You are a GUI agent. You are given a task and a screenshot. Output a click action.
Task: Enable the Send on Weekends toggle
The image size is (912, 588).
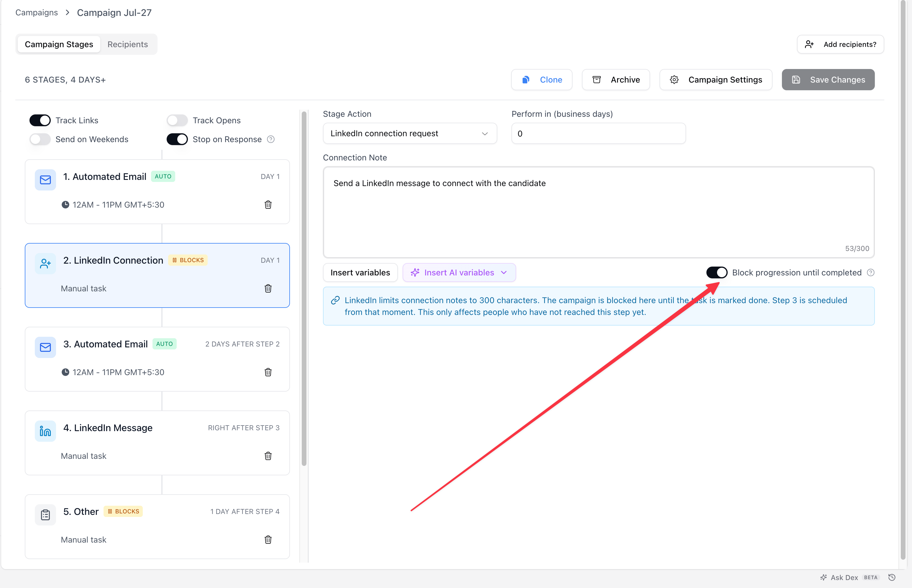[40, 139]
